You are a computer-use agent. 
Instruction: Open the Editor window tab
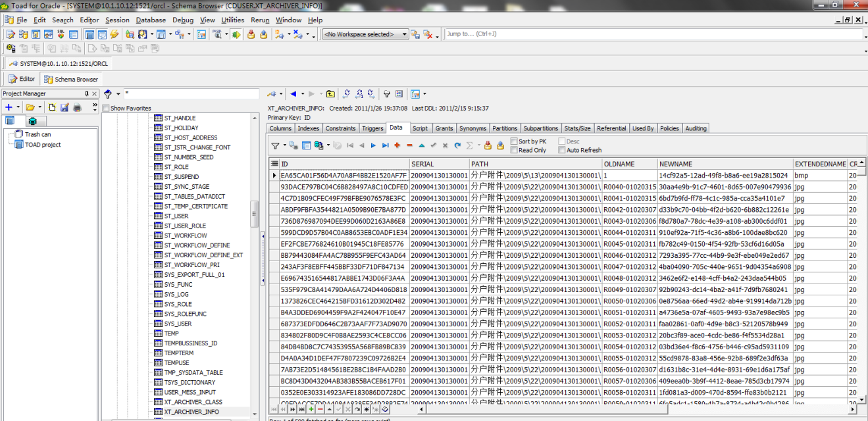coord(22,79)
